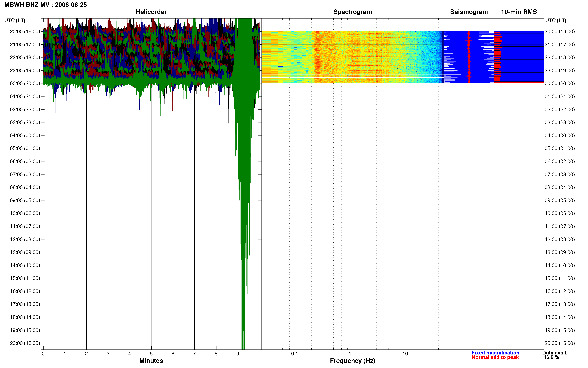Click helicorder axis label 12:00 (08:00)
This screenshot has width=588, height=368.
pos(25,239)
